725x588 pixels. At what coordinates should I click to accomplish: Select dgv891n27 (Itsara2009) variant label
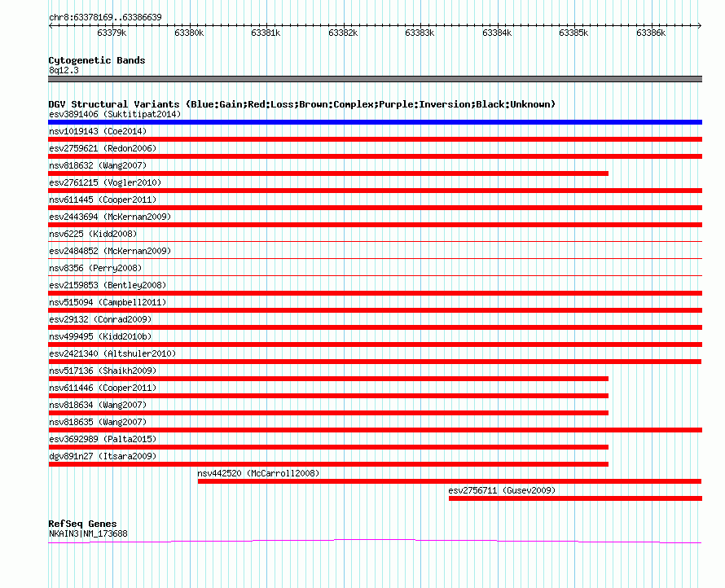103,456
